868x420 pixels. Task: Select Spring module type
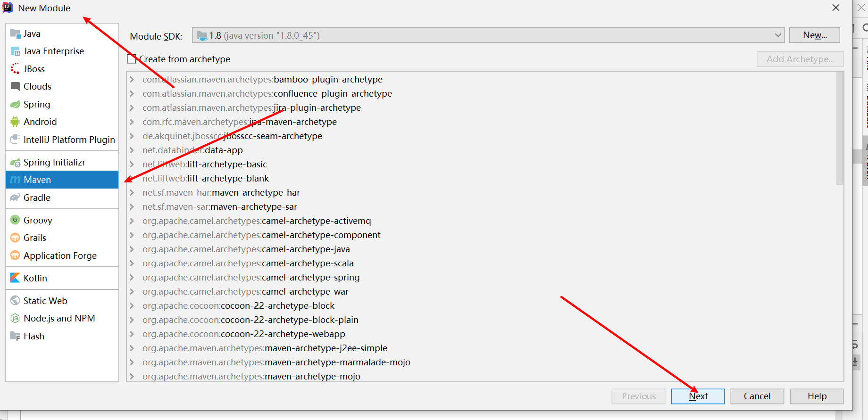pos(62,104)
